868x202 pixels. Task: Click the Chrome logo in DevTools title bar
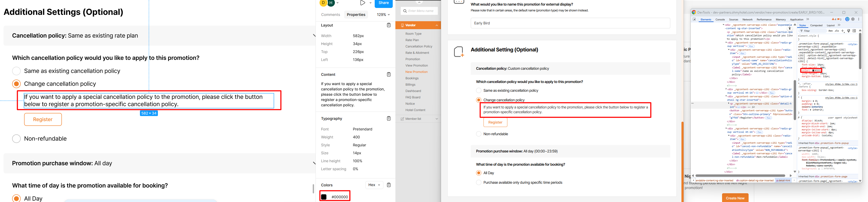point(694,12)
